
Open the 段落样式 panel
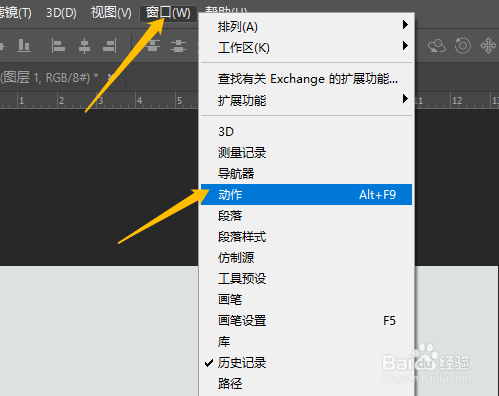(306, 237)
